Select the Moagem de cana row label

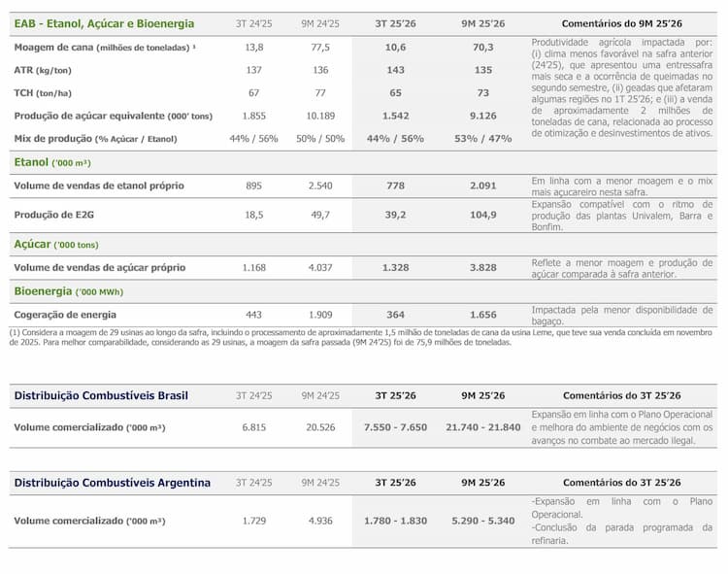tap(105, 48)
